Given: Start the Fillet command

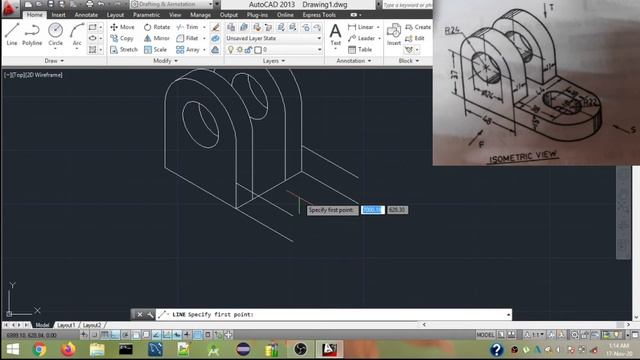Looking at the screenshot, I should [187, 38].
